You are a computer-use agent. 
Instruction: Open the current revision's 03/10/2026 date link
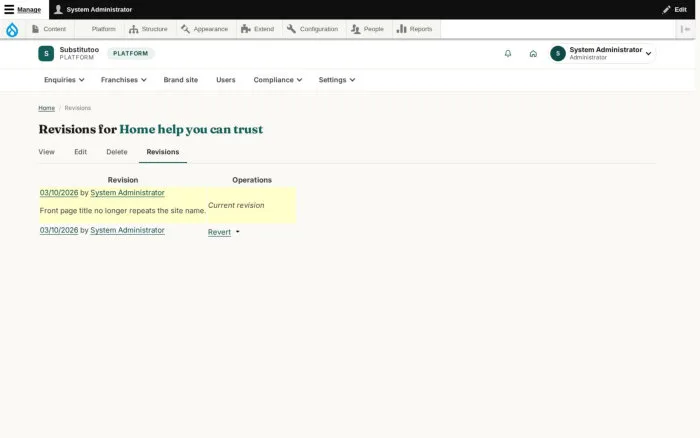pyautogui.click(x=59, y=193)
